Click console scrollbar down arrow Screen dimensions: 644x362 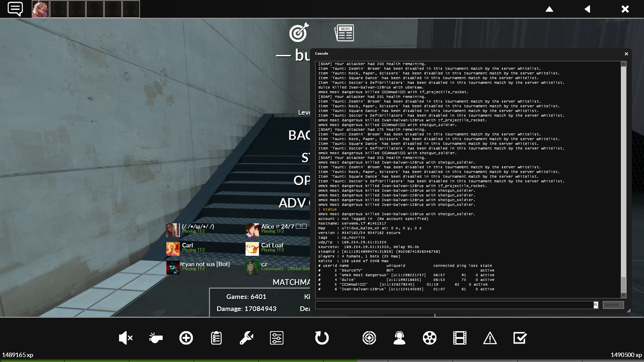click(x=624, y=295)
